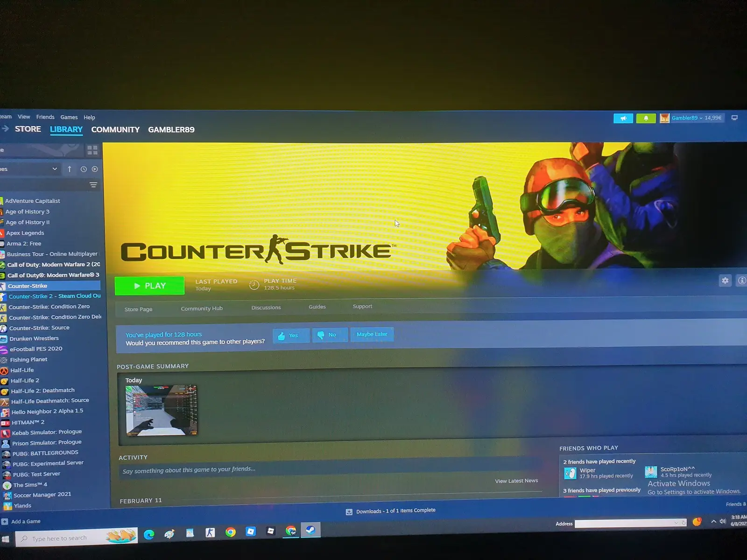Recommend the game with Yes
Viewport: 747px width, 560px height.
point(291,336)
